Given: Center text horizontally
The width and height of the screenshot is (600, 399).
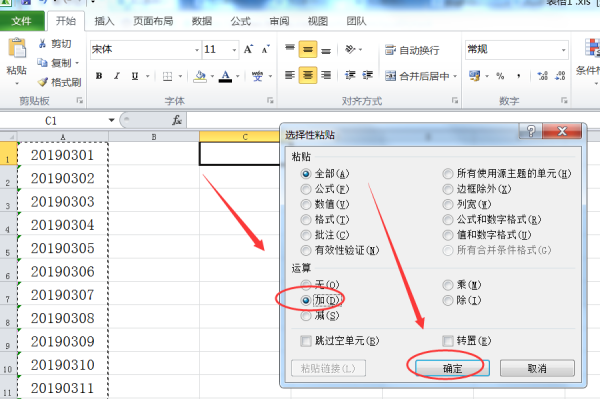Looking at the screenshot, I should [308, 75].
